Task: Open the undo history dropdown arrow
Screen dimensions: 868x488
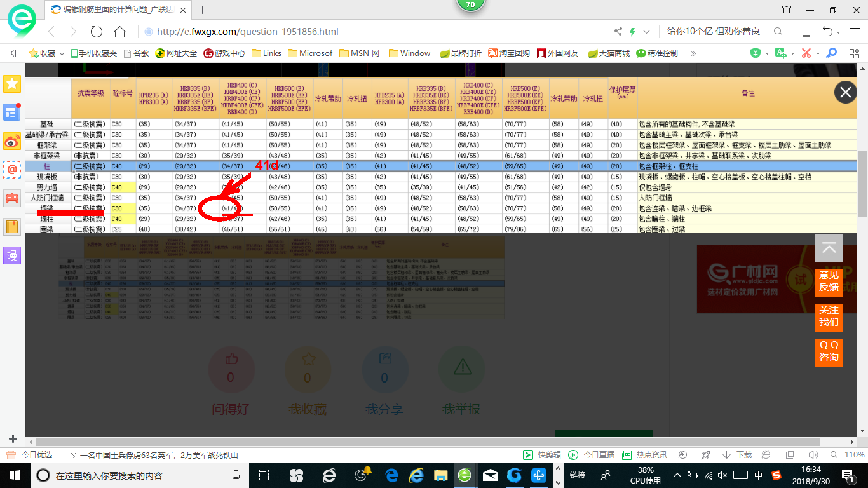Action: 839,33
